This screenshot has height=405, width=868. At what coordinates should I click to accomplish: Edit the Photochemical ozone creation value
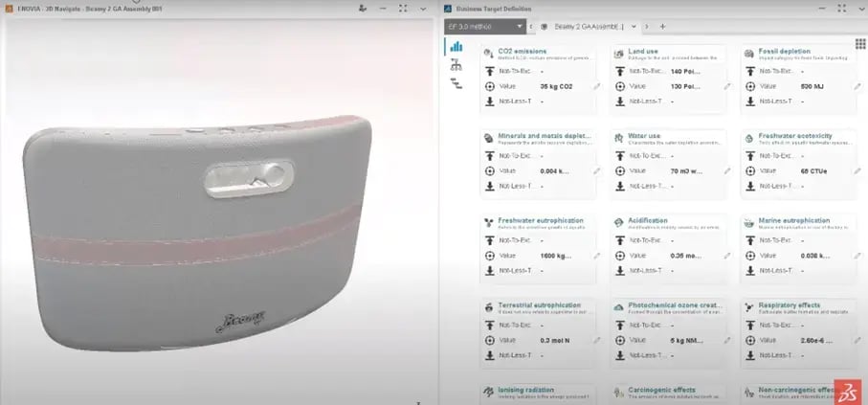726,340
